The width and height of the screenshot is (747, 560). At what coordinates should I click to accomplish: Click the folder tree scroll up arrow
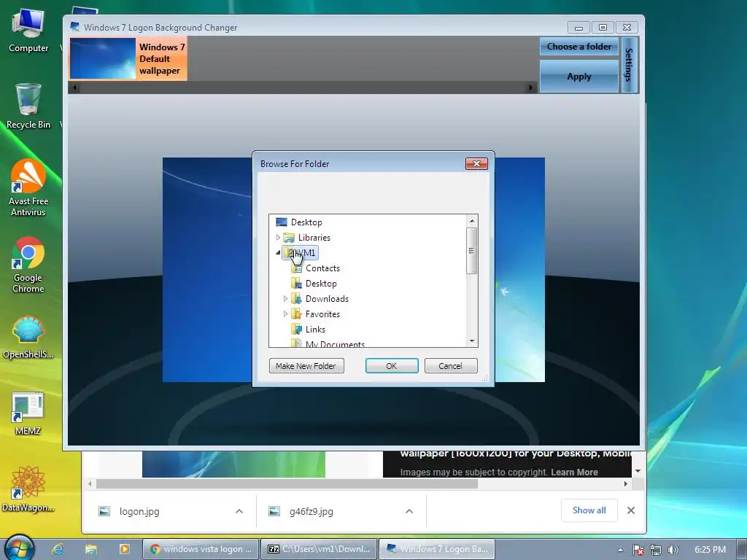472,221
